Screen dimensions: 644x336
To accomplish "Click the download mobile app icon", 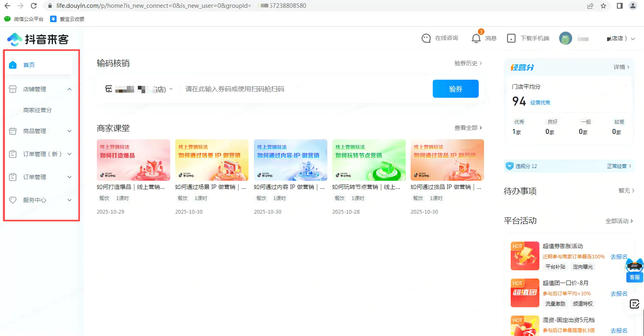I will click(x=511, y=38).
